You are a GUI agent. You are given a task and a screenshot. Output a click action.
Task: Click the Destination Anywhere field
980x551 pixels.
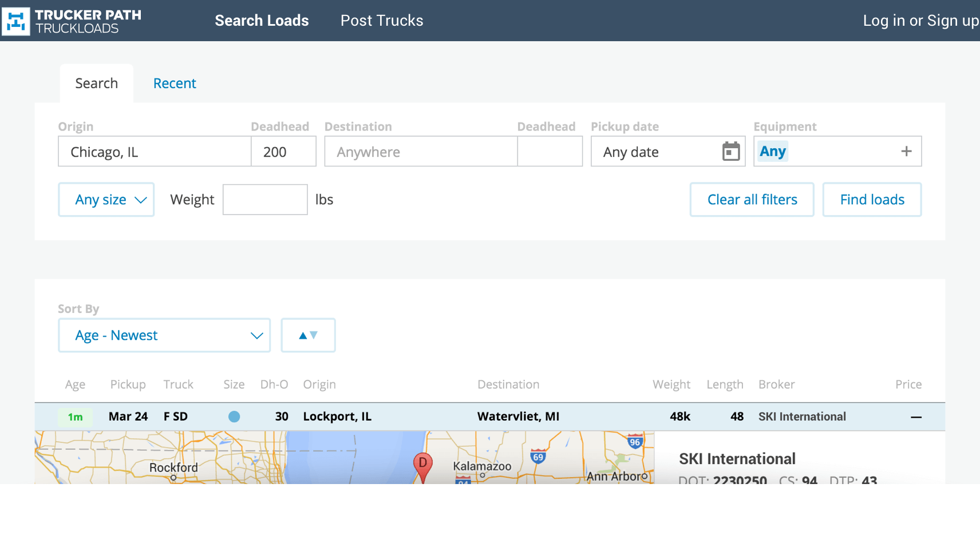click(421, 152)
